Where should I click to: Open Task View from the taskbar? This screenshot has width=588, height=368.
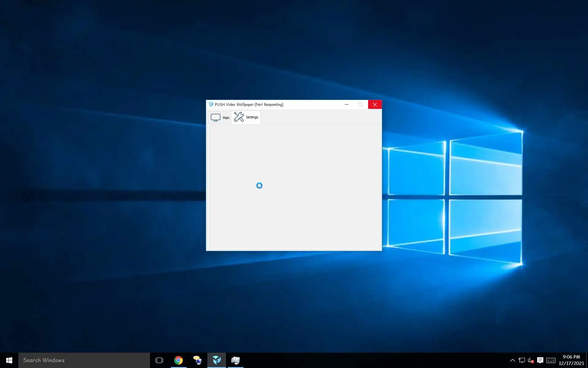(x=159, y=360)
